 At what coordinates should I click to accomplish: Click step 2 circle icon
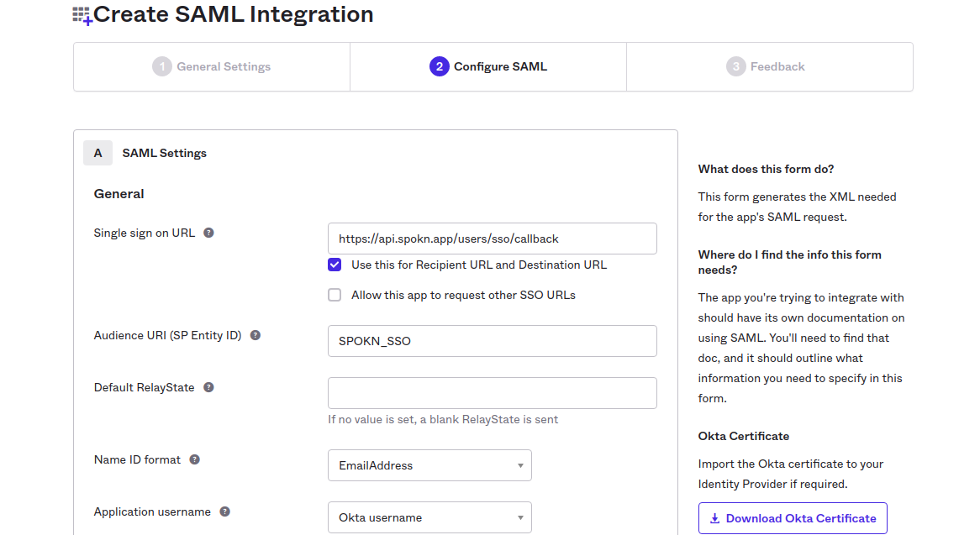(x=440, y=66)
